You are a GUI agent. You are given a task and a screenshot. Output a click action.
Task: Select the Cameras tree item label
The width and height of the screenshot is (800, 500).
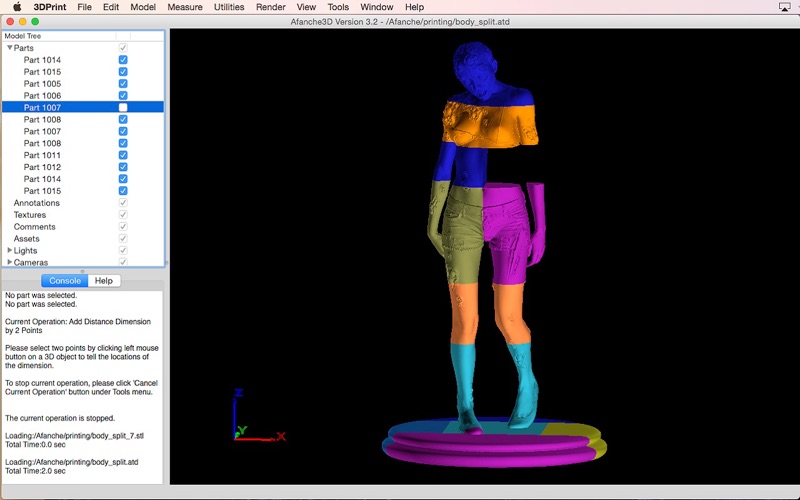[x=31, y=262]
